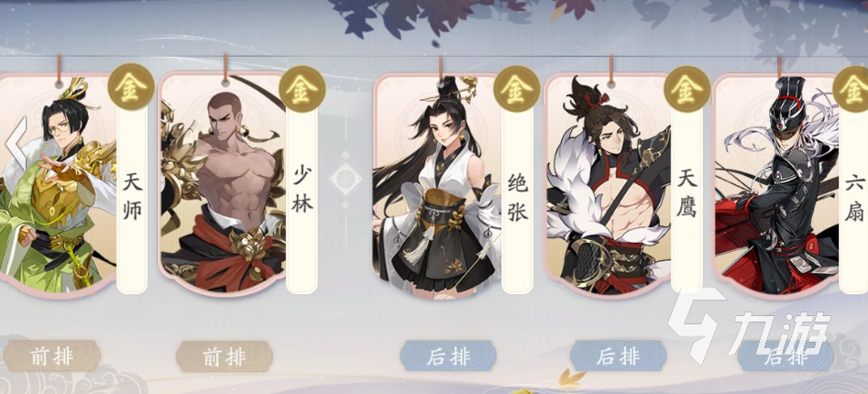Click the diamond divider emblem between rows
868x394 pixels.
pos(346,180)
